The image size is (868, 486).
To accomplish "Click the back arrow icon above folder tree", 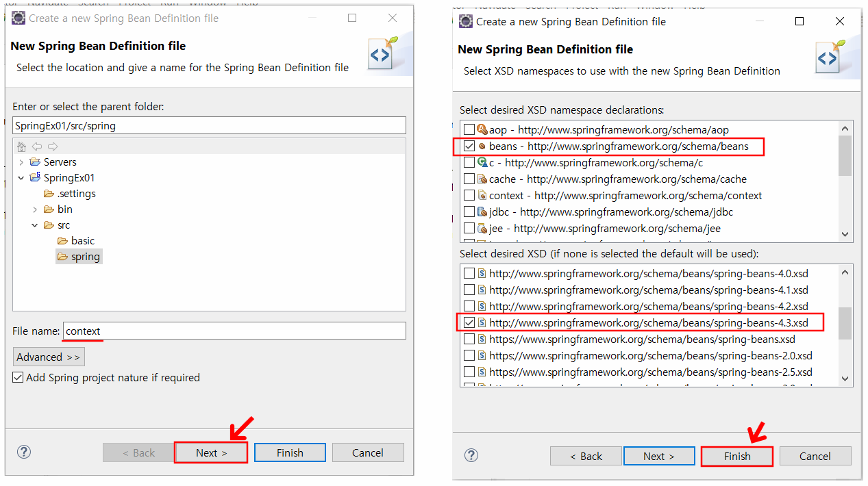I will tap(37, 146).
